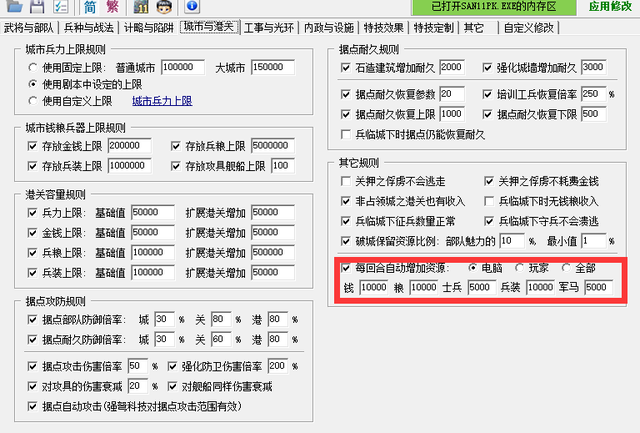Click 大城市 input field with 150000
Viewport: 640px width, 433px height.
coord(273,67)
